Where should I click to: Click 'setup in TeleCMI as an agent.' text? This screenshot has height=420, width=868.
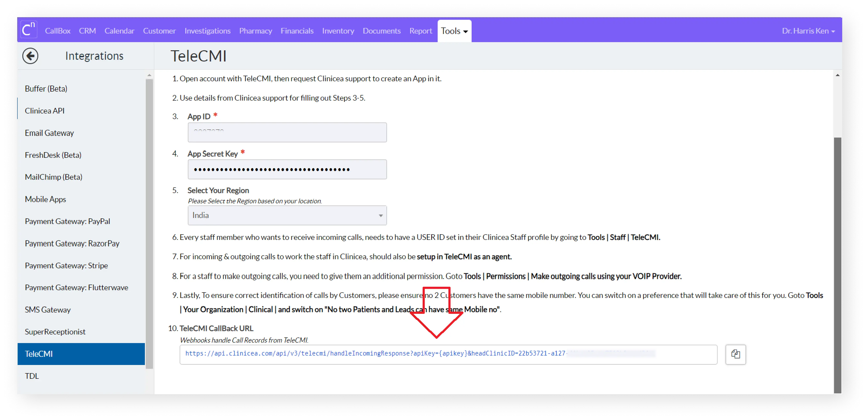click(464, 257)
